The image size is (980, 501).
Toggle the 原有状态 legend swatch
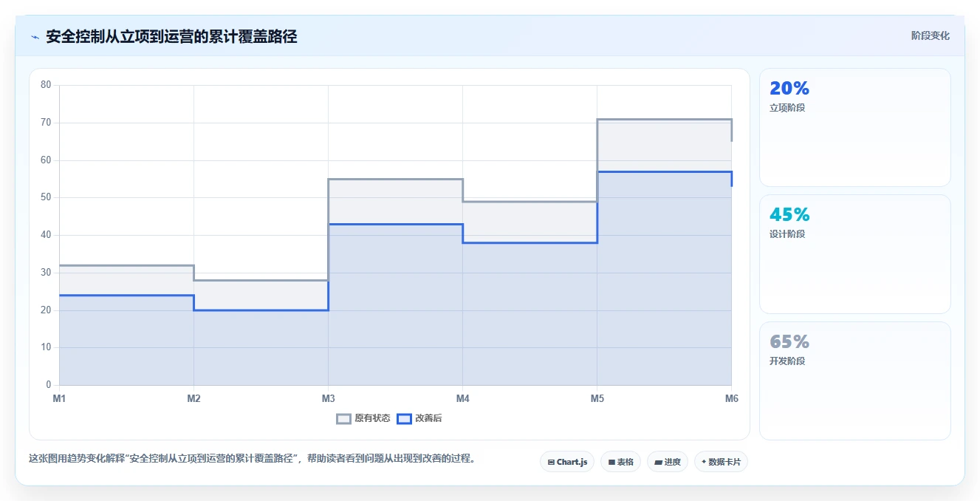(x=344, y=418)
